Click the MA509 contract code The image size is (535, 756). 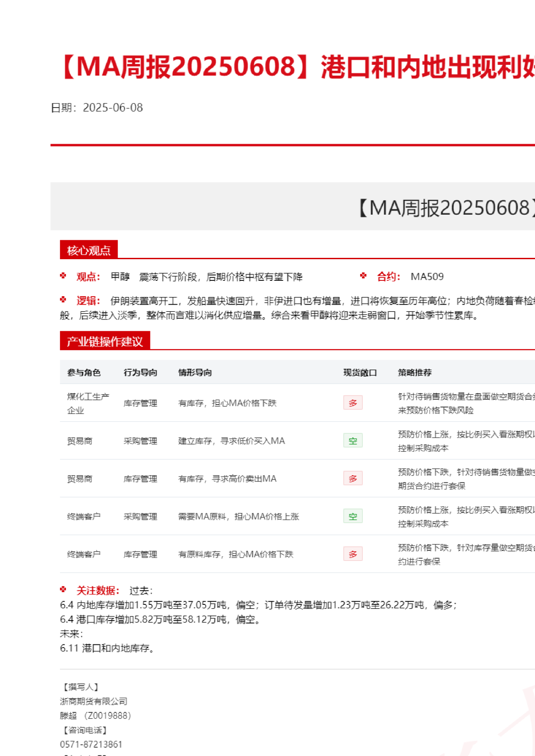[x=427, y=277]
